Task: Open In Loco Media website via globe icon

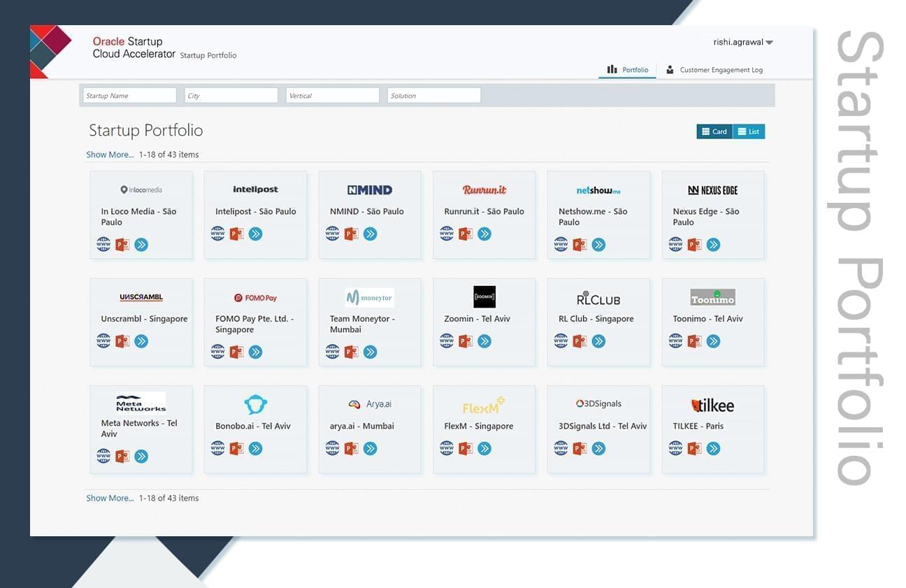Action: 103,244
